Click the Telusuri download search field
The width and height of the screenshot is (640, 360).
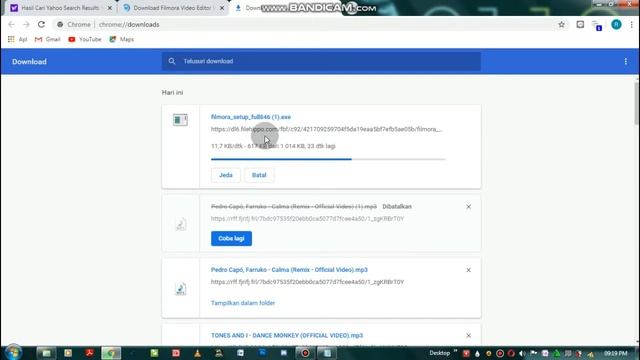(321, 61)
